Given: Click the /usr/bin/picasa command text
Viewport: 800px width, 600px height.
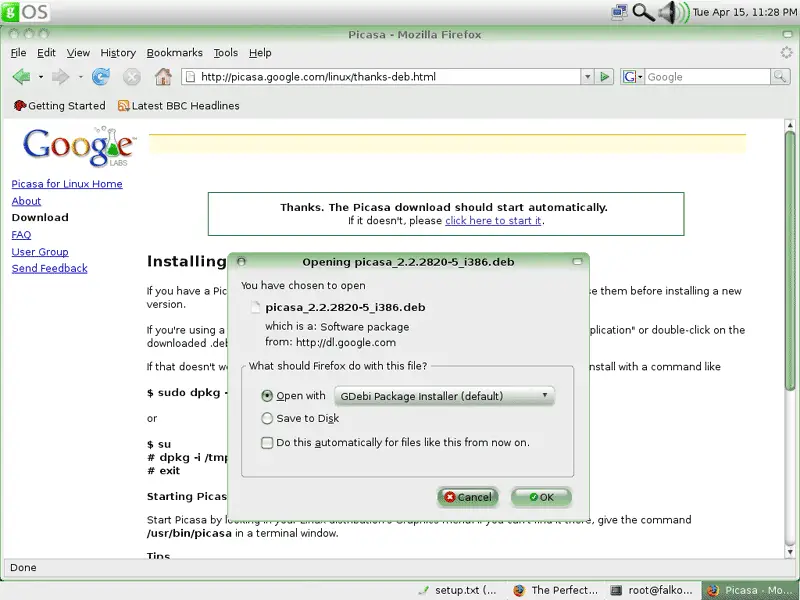Looking at the screenshot, I should (189, 534).
